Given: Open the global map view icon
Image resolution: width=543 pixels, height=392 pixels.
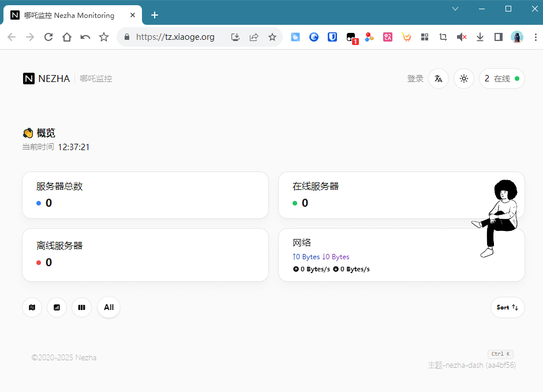Looking at the screenshot, I should click(32, 307).
